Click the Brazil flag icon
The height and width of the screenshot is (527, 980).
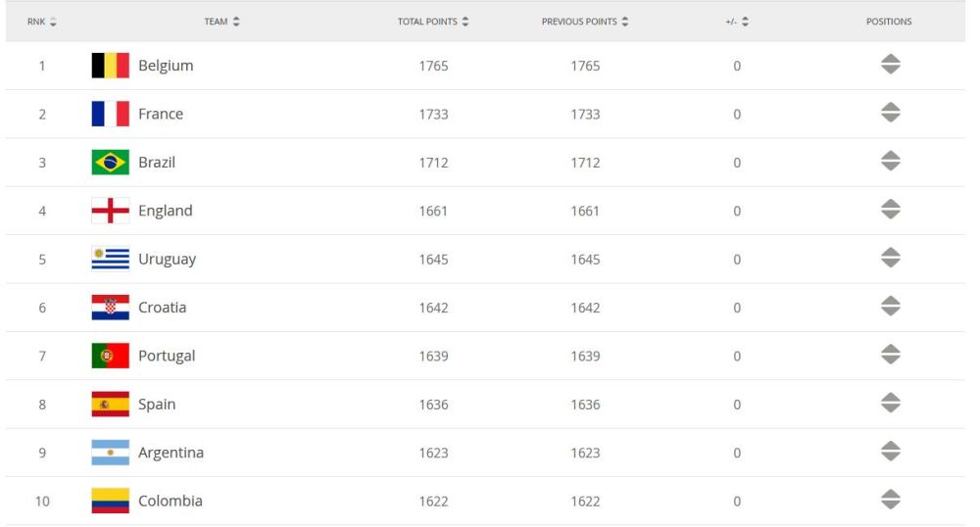click(110, 163)
